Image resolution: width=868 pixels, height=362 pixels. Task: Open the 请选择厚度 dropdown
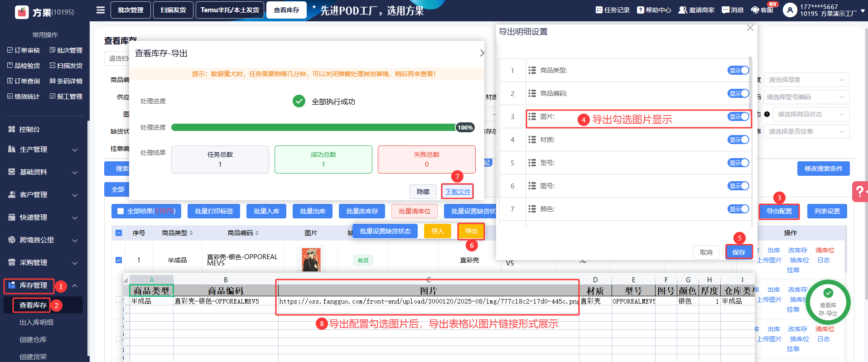[806, 80]
